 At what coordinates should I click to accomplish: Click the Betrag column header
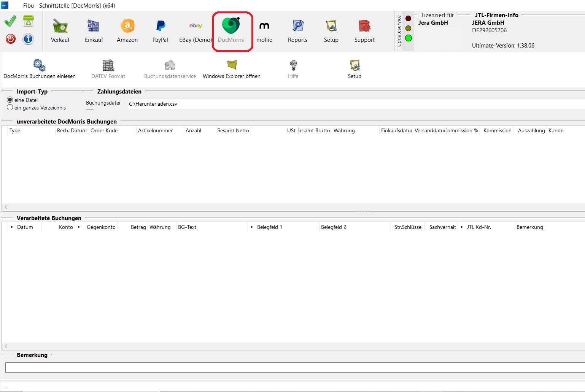tap(138, 227)
